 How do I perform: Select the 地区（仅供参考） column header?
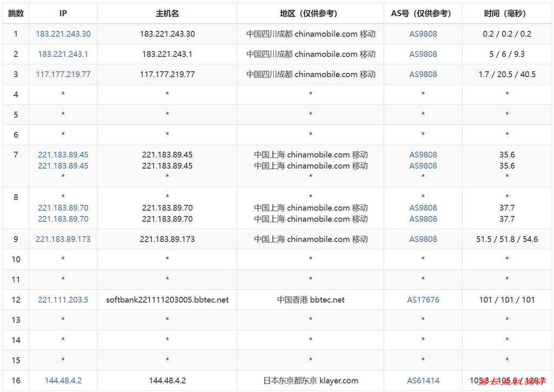pyautogui.click(x=311, y=14)
